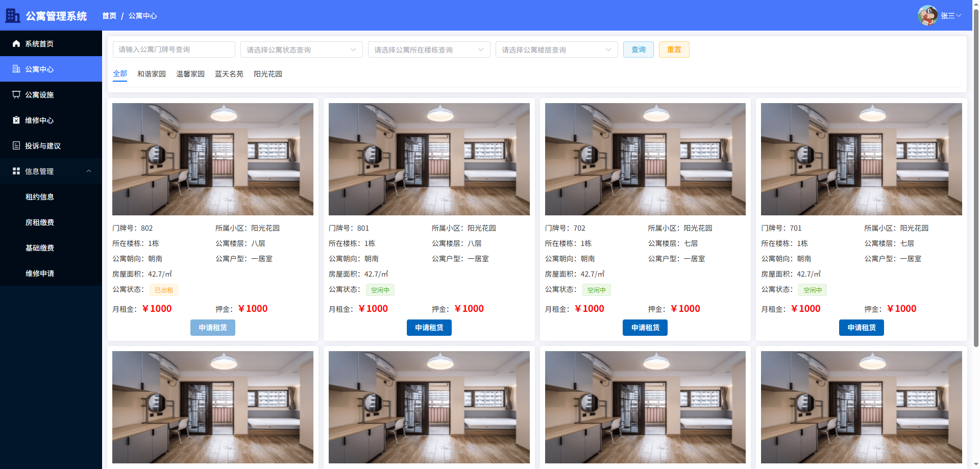Click the clipboard icon beside 维修中心
Image resolution: width=980 pixels, height=469 pixels.
16,120
